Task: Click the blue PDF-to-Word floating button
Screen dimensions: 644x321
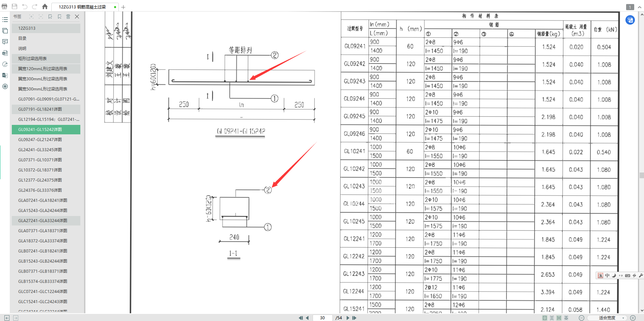Action: click(x=630, y=20)
